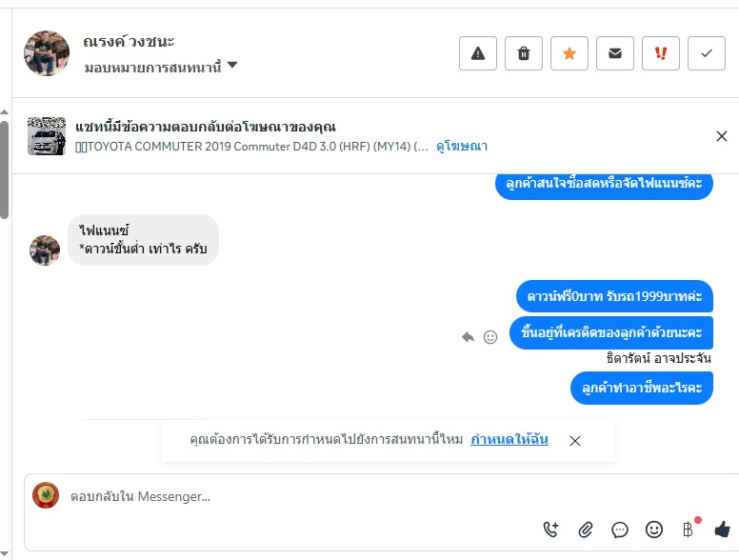Click the ดูโฆษณา link
Screen dimensions: 739x560
[462, 147]
